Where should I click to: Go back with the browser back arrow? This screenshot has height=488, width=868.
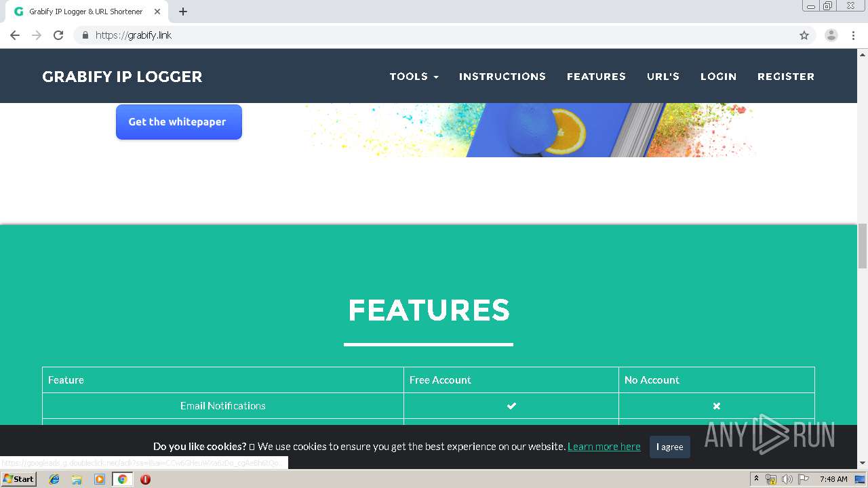(x=15, y=35)
